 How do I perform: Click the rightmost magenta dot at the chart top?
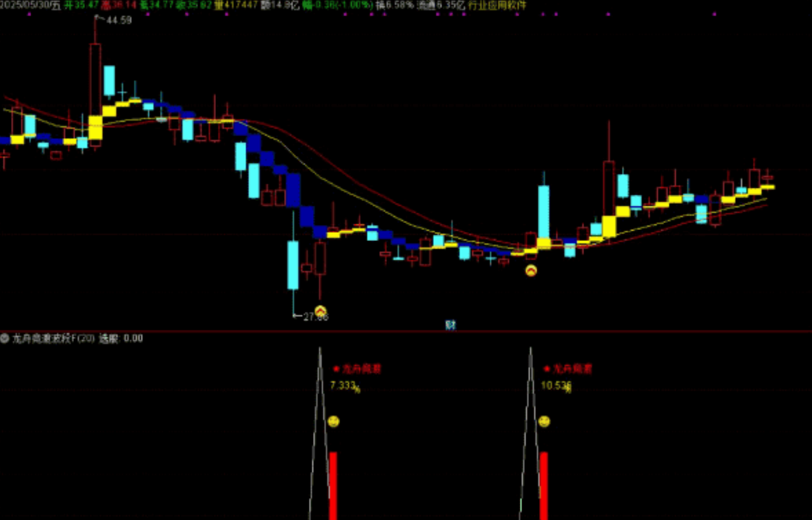[714, 14]
